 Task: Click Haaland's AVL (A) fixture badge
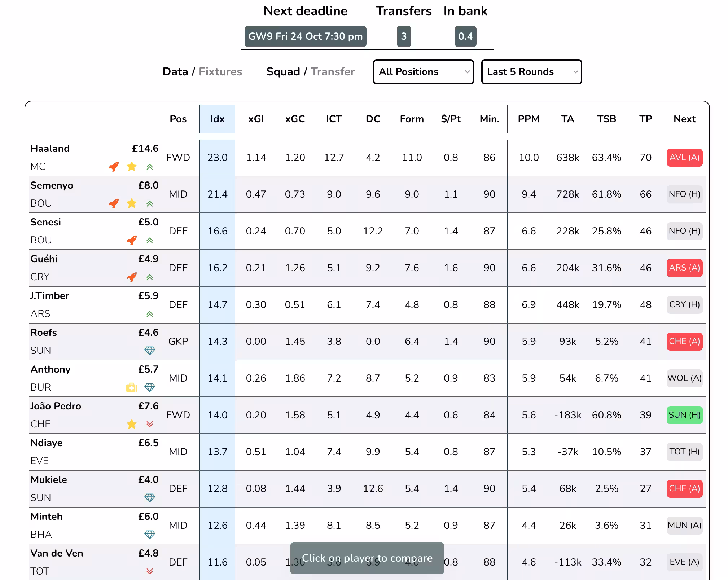click(684, 158)
